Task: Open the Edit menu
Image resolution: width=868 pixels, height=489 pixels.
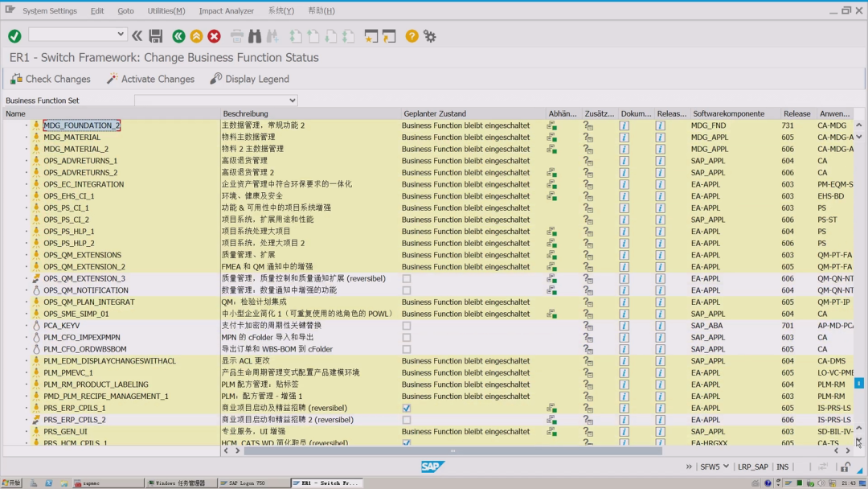Action: click(x=97, y=10)
